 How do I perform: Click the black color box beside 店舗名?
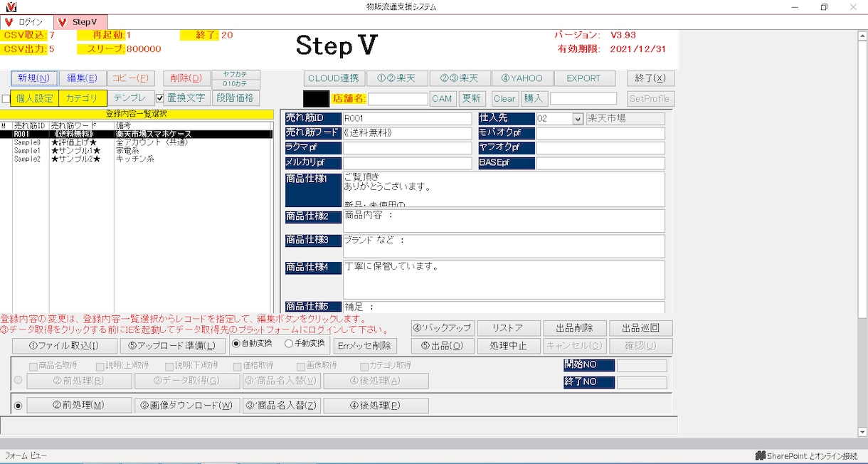tap(316, 98)
